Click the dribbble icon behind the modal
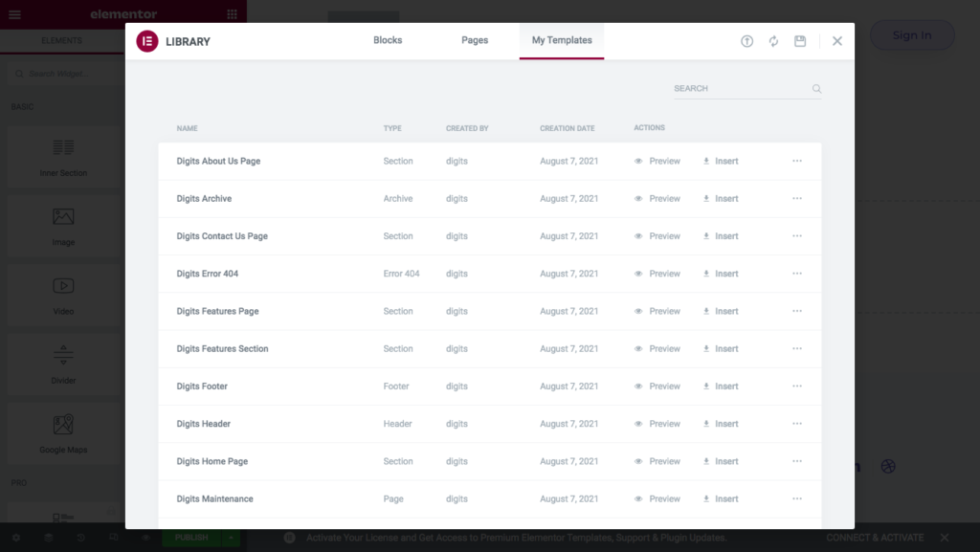Screen dimensions: 980x552 (x=888, y=467)
